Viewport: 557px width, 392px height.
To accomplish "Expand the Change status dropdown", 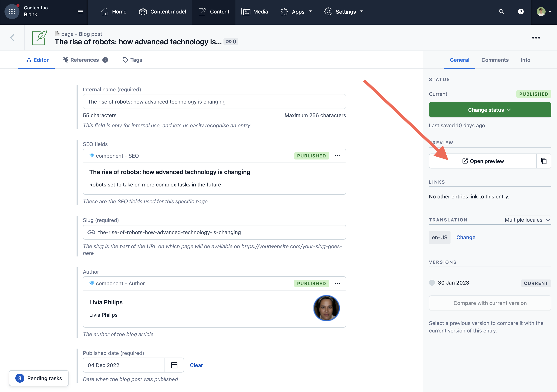I will 490,110.
